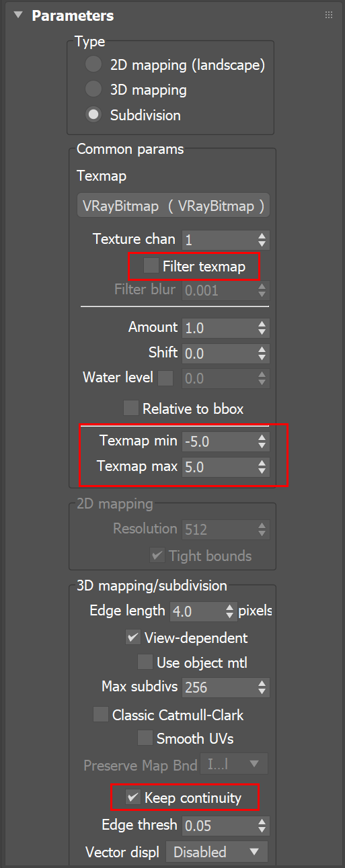
Task: Enable the Filter texmap checkbox
Action: 151,266
